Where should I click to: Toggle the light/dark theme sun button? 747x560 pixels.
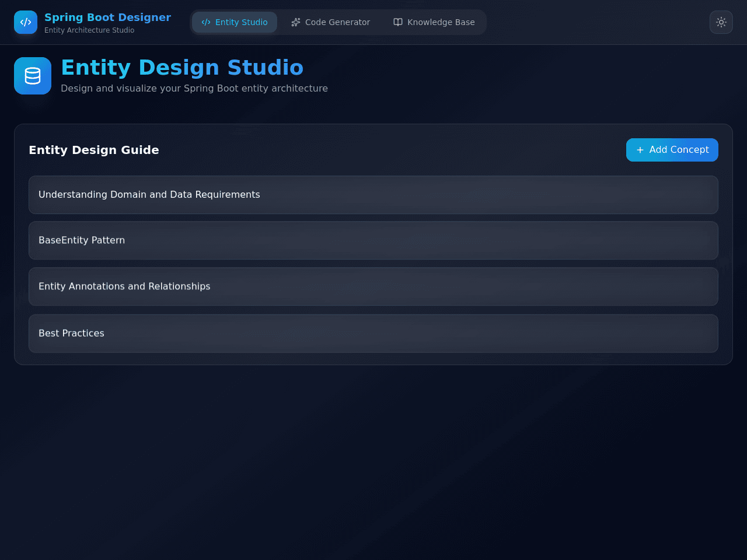[721, 22]
